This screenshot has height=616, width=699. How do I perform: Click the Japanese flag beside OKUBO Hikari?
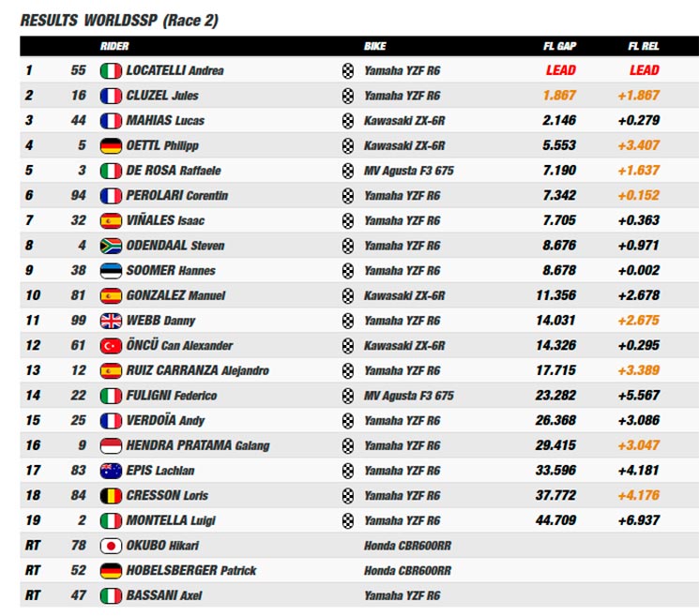[x=111, y=546]
